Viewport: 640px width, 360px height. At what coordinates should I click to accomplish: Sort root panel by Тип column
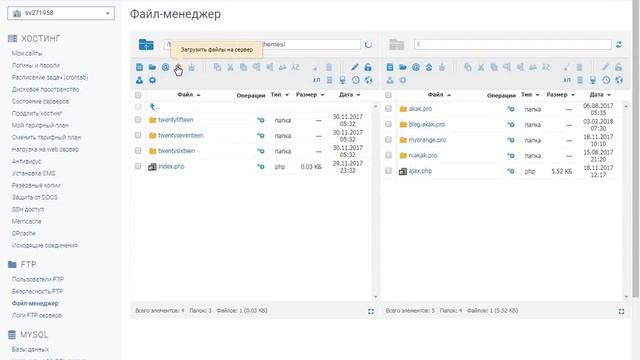(x=530, y=95)
